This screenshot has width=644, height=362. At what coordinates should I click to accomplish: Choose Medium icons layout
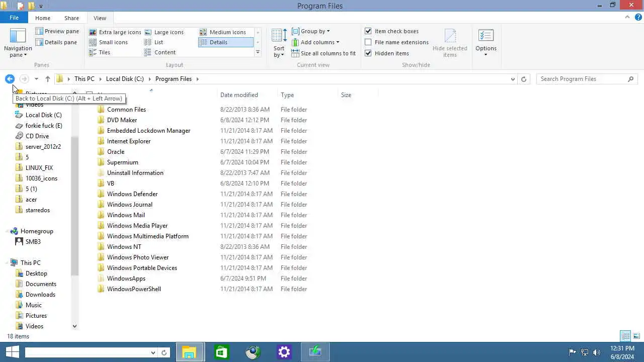point(223,32)
